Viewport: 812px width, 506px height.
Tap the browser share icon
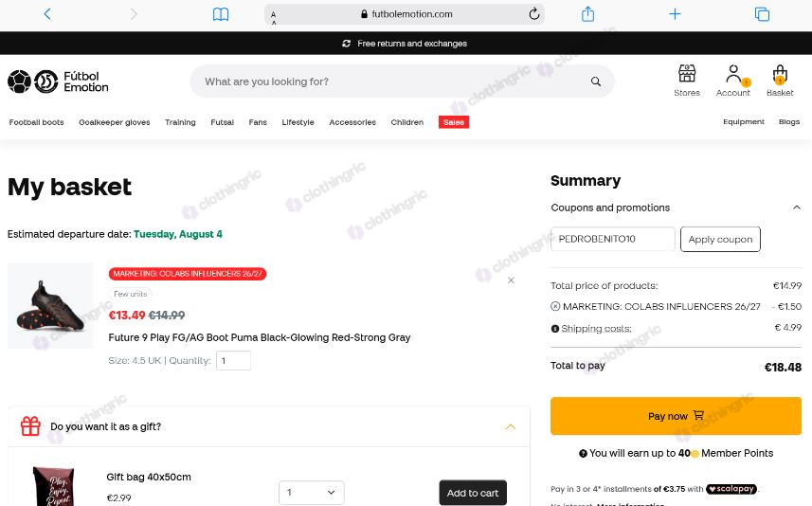tap(587, 13)
